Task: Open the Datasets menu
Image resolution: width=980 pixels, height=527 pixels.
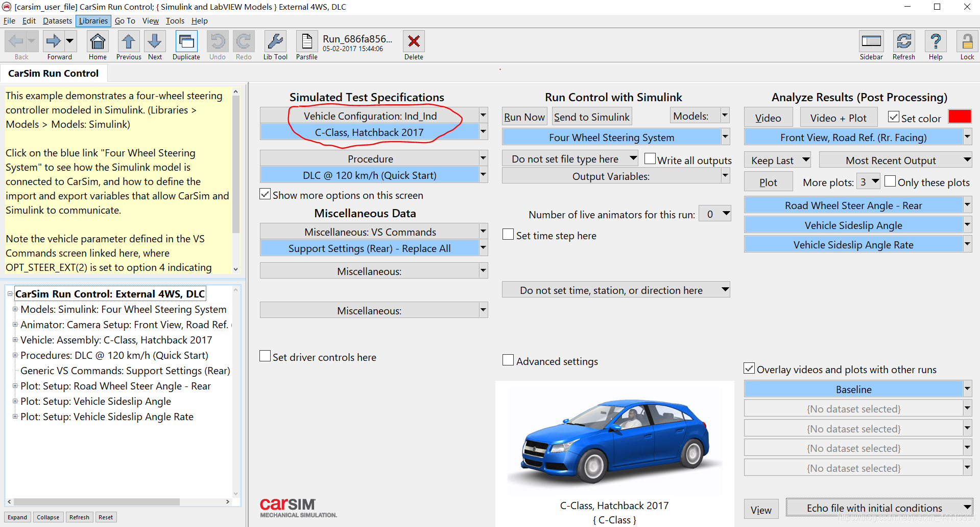Action: 57,21
